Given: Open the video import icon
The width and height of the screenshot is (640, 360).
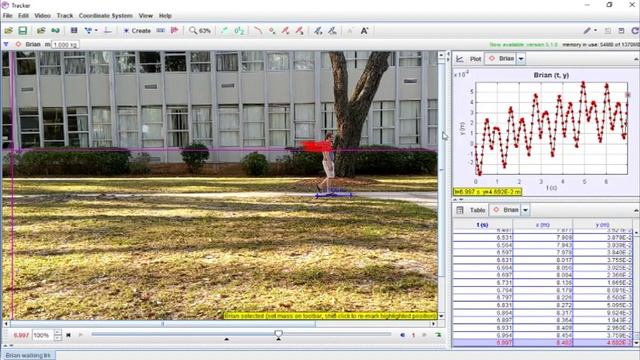Looking at the screenshot, I should (x=41, y=31).
